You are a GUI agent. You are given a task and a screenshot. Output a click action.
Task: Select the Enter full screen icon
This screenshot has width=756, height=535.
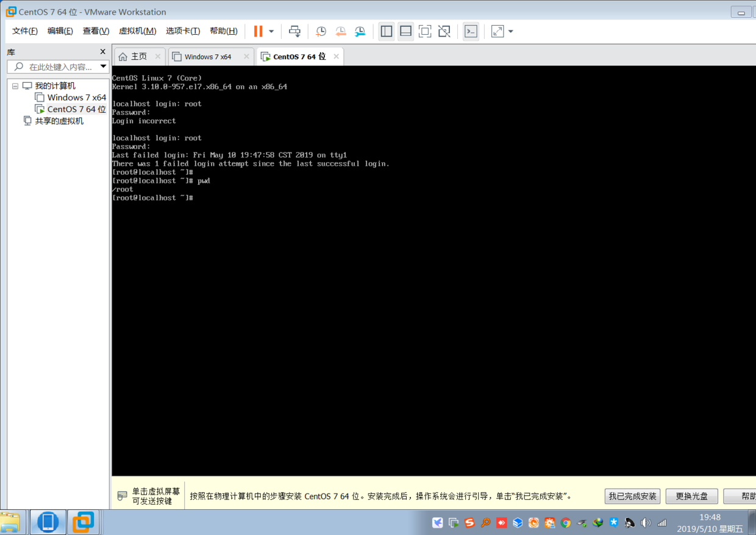[x=425, y=31]
